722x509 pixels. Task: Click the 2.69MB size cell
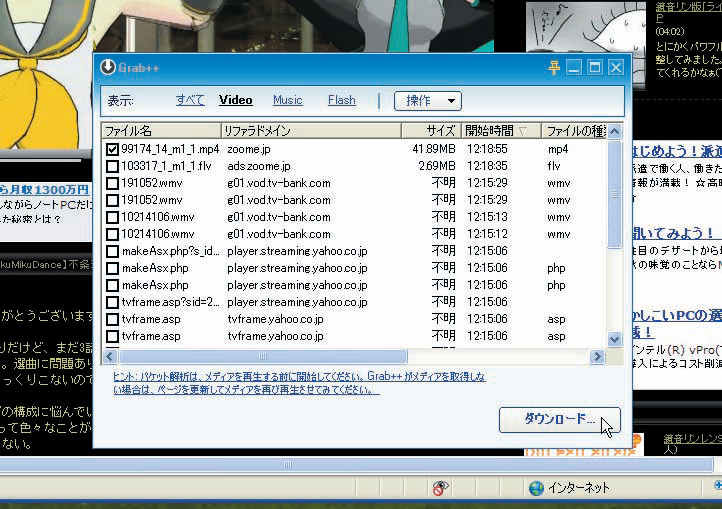(x=437, y=166)
